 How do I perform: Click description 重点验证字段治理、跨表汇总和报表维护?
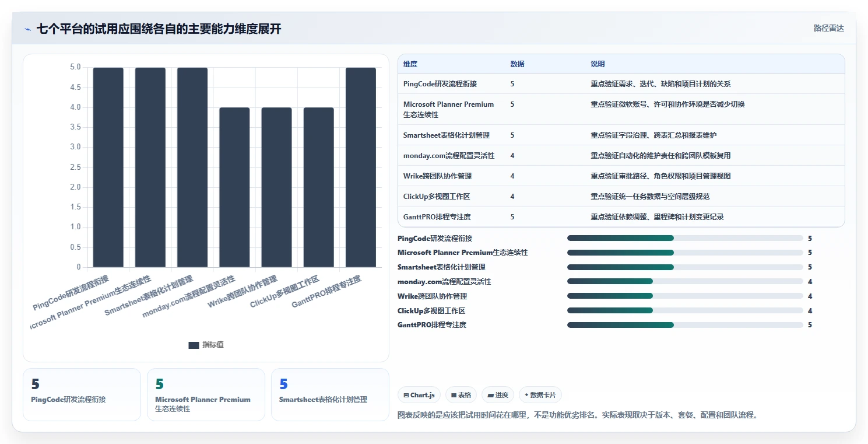(653, 135)
